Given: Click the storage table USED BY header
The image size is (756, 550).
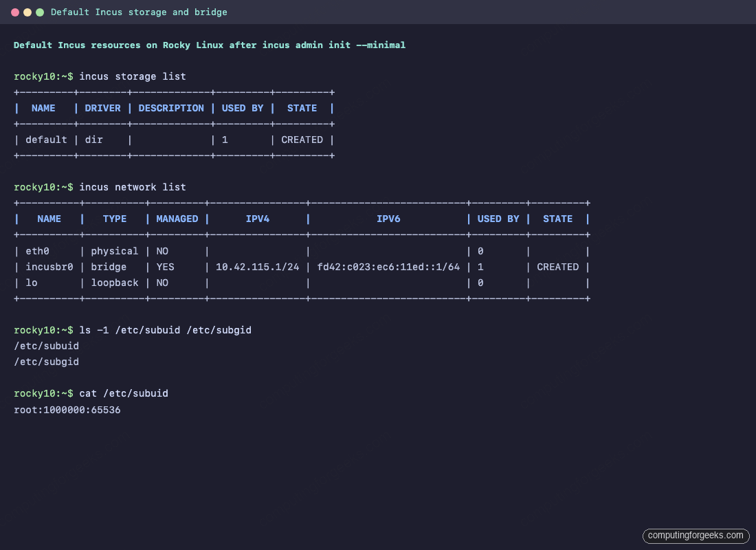Looking at the screenshot, I should point(243,108).
